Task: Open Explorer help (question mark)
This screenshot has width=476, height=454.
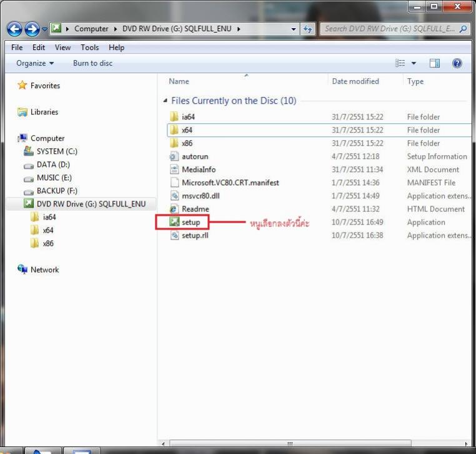Action: point(457,63)
